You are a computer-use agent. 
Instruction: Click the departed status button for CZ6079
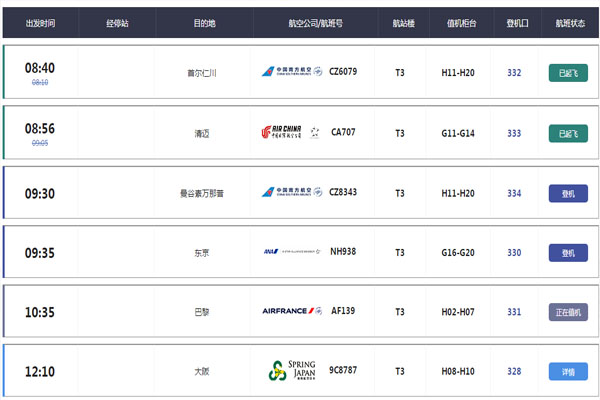pyautogui.click(x=568, y=73)
